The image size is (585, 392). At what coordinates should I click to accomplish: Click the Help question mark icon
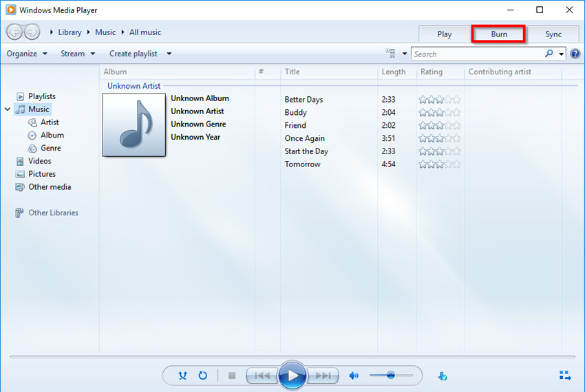tap(575, 54)
